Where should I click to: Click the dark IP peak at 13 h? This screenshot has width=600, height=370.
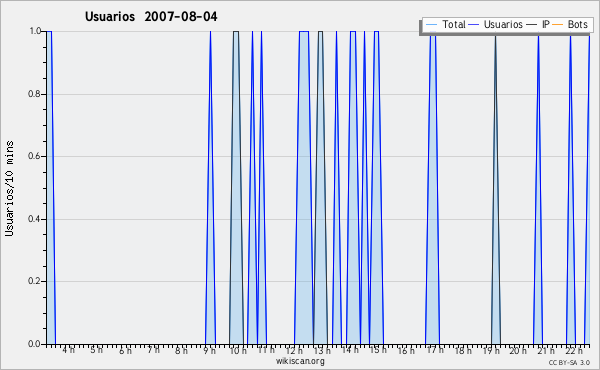click(320, 187)
